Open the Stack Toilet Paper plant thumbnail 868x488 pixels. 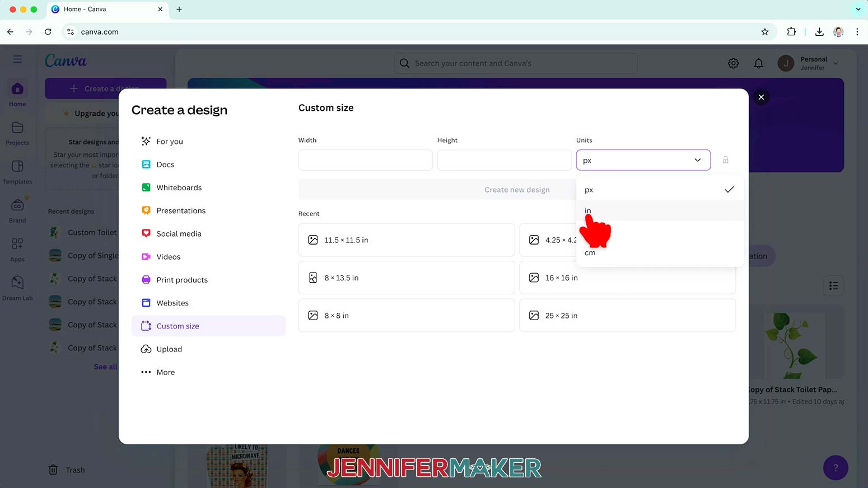pyautogui.click(x=794, y=345)
